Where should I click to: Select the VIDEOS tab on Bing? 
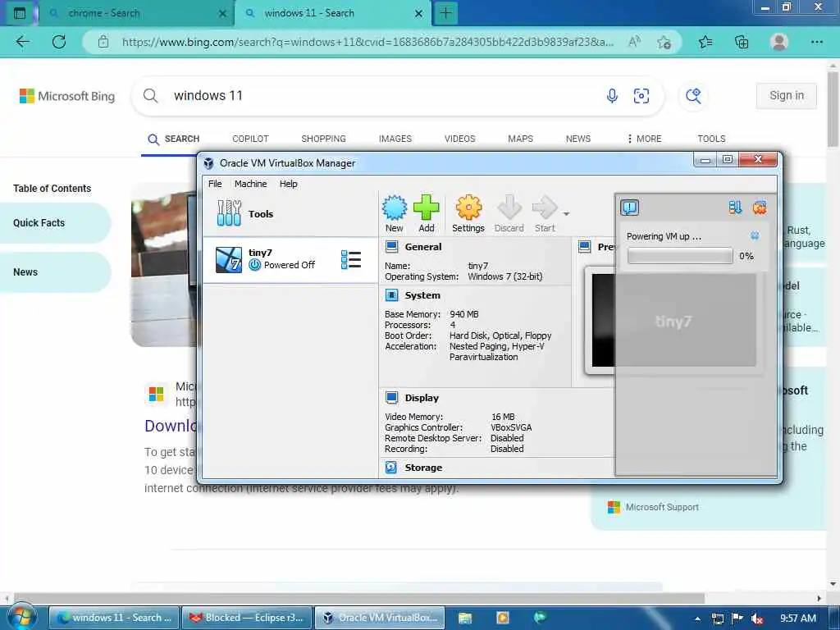tap(459, 139)
